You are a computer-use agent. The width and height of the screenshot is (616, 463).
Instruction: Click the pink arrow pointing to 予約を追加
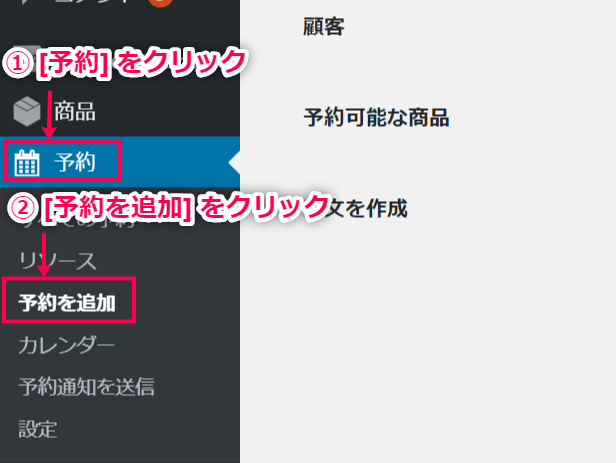click(44, 254)
